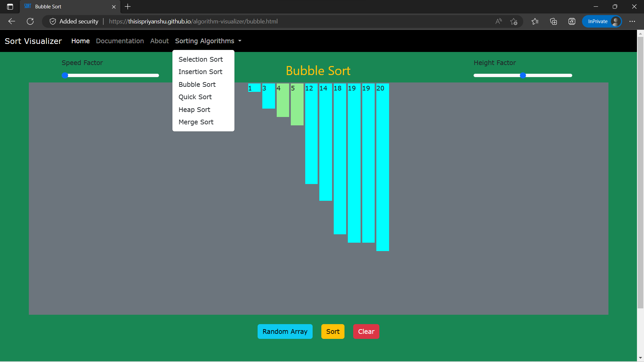Screen dimensions: 644x362
Task: Select Quick Sort from dropdown
Action: [x=195, y=97]
